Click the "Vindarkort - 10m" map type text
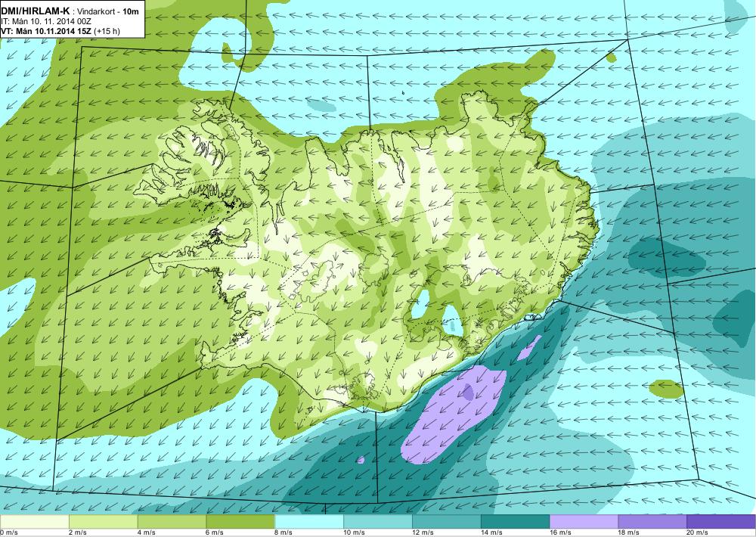756x537 pixels. click(x=108, y=11)
